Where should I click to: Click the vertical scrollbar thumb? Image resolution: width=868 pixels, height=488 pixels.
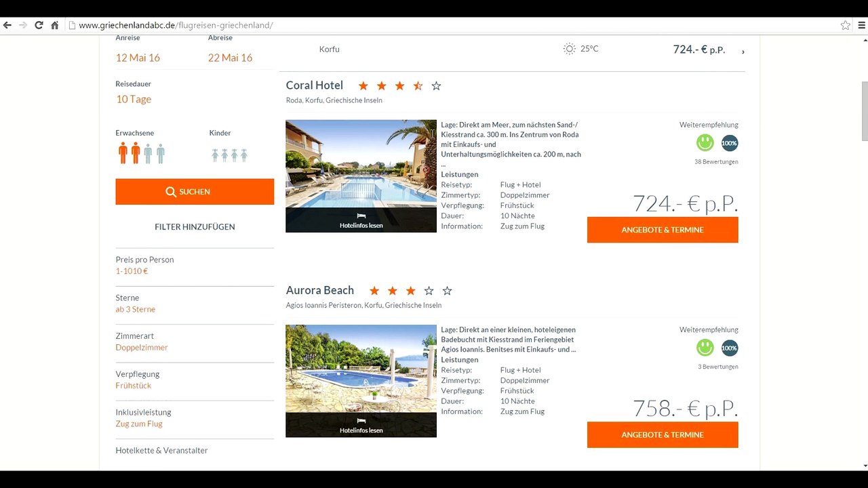[864, 111]
